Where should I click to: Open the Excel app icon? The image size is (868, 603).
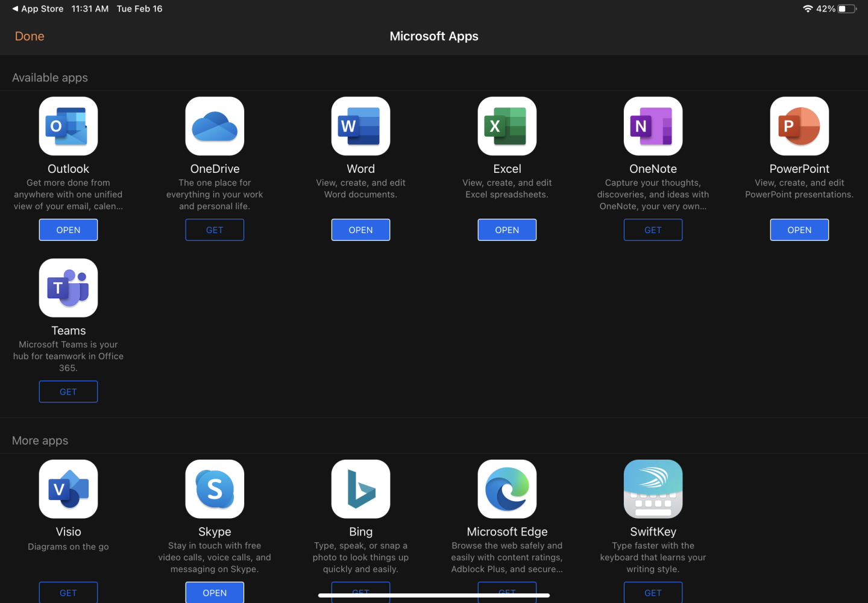pyautogui.click(x=507, y=126)
